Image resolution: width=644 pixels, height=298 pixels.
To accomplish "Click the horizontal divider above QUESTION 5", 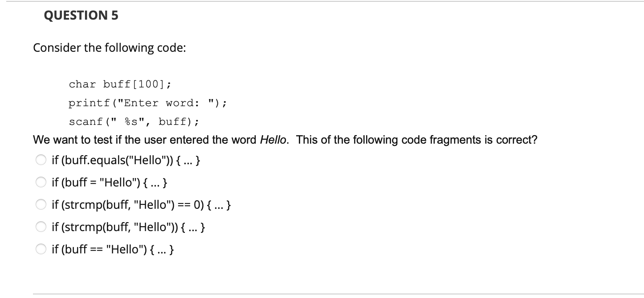I will coord(322,1).
